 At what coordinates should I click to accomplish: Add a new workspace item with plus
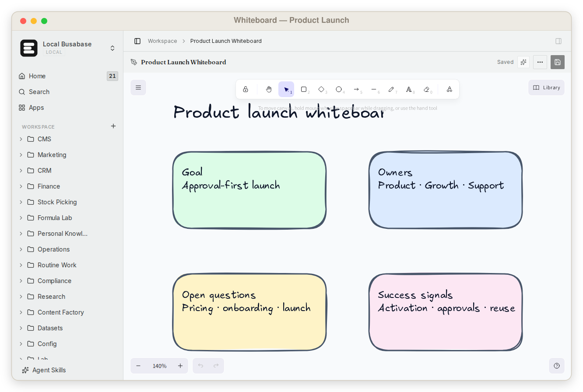coord(113,126)
